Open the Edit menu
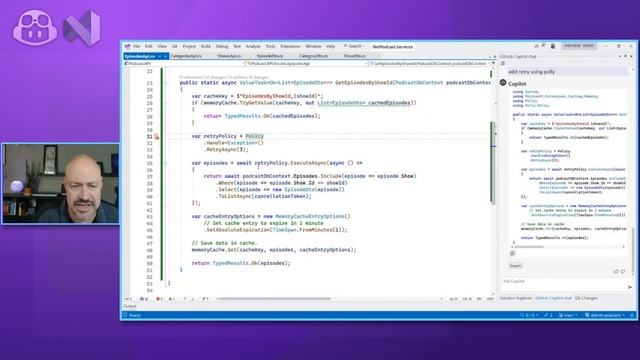This screenshot has height=360, width=640. click(149, 47)
